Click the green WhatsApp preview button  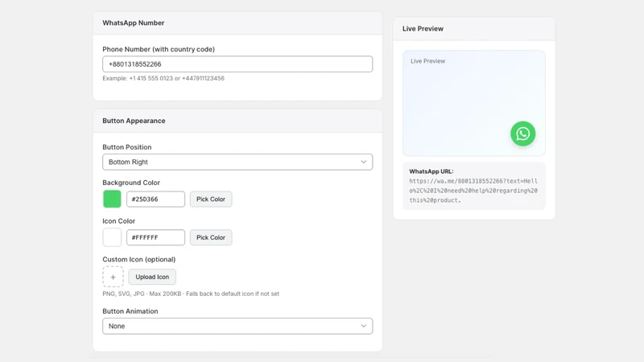pos(522,134)
